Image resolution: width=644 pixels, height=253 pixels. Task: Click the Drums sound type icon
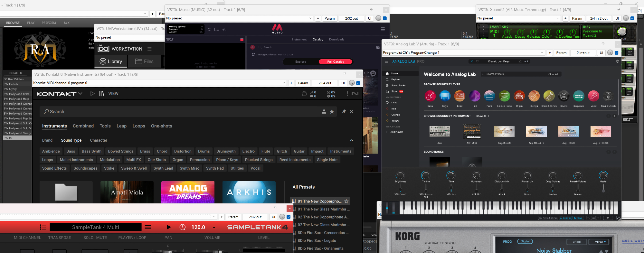(564, 96)
